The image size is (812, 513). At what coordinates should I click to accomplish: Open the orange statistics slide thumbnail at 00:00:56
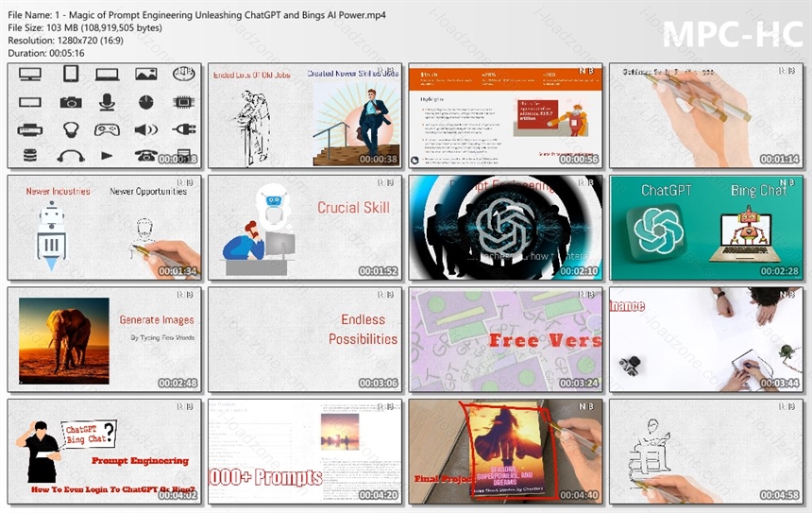pos(505,115)
